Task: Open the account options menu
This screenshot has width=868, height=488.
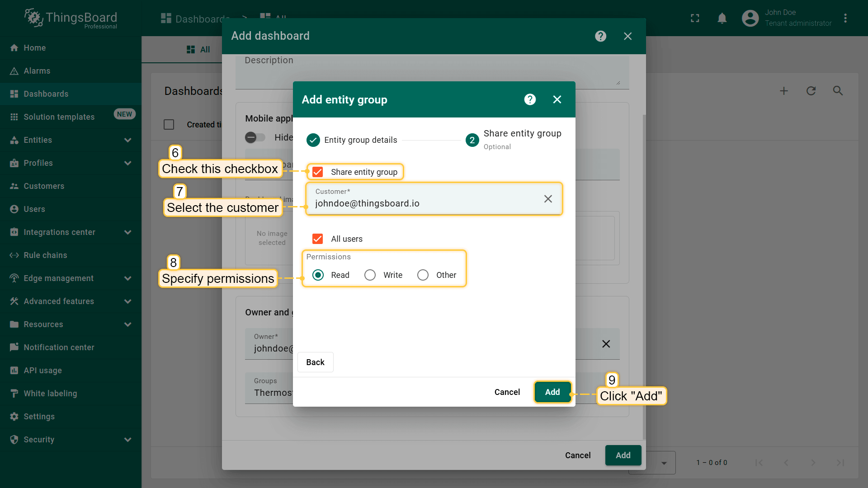Action: pos(846,18)
